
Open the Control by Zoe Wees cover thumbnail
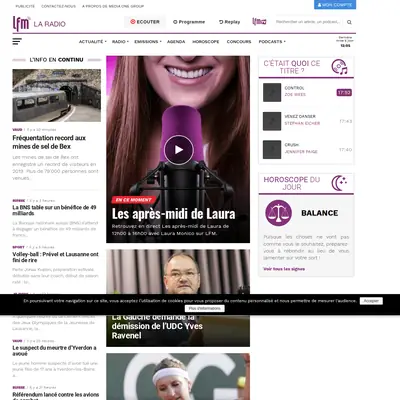272,92
